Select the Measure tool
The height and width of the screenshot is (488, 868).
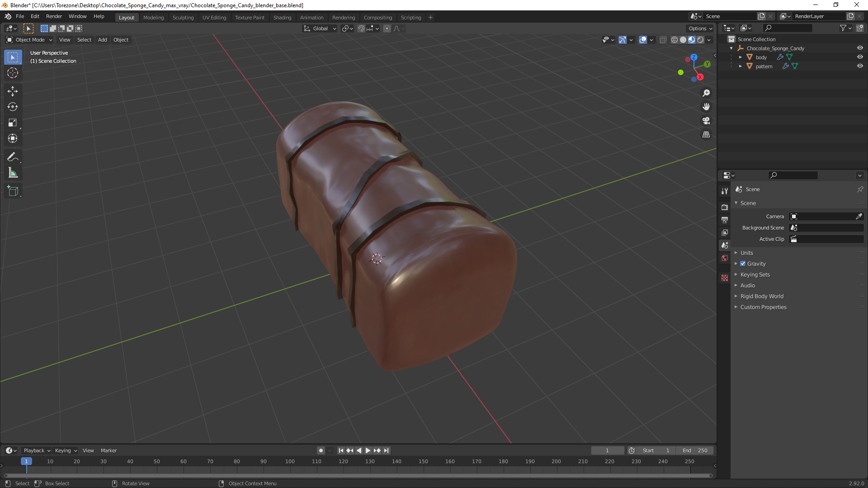(13, 173)
